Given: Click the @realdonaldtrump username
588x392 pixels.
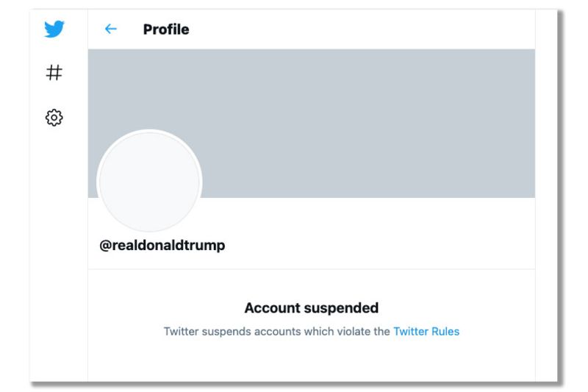Looking at the screenshot, I should coord(162,246).
